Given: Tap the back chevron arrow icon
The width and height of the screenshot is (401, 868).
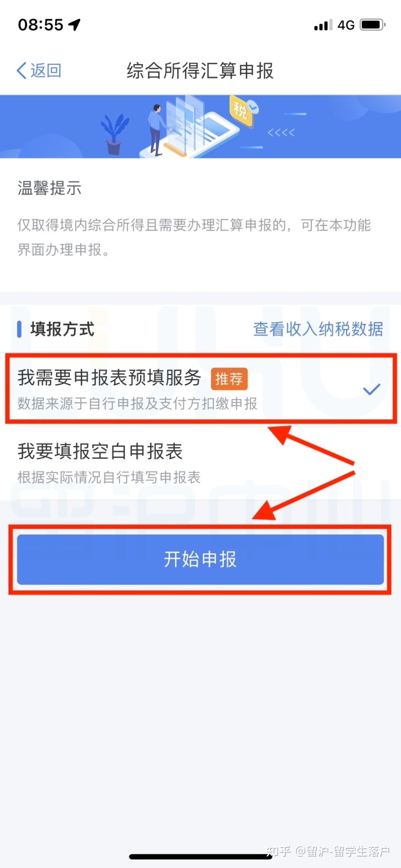Looking at the screenshot, I should click(22, 71).
